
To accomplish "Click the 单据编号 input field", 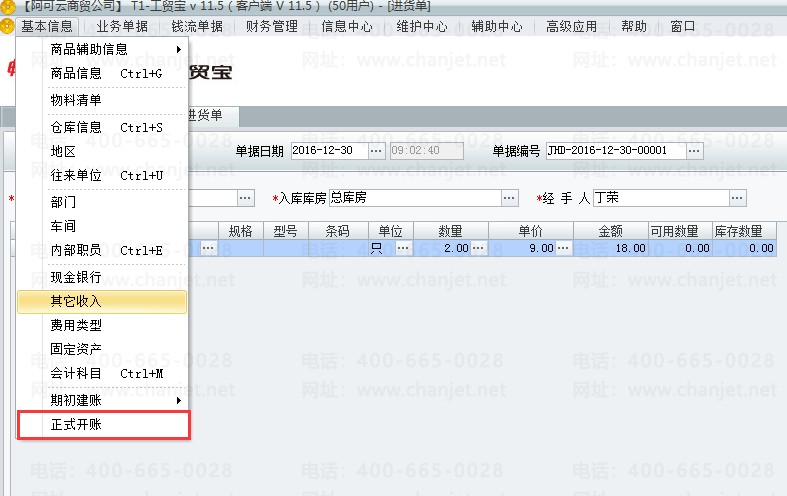I will click(616, 151).
